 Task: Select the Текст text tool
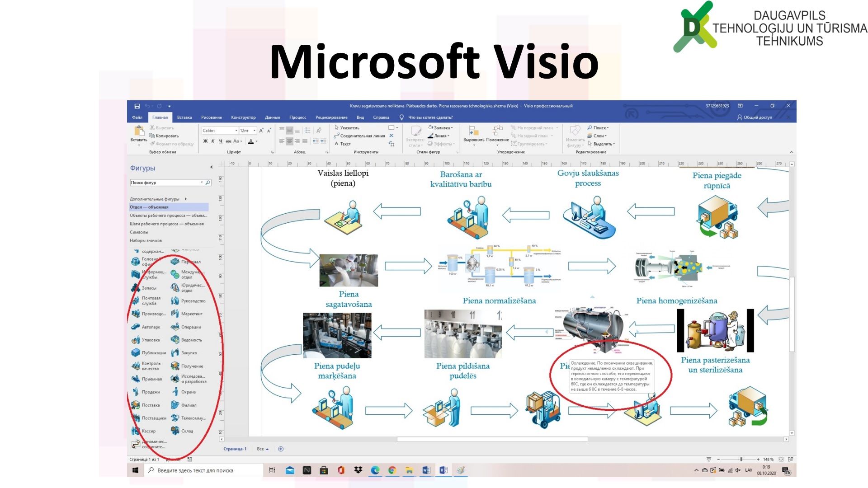342,144
